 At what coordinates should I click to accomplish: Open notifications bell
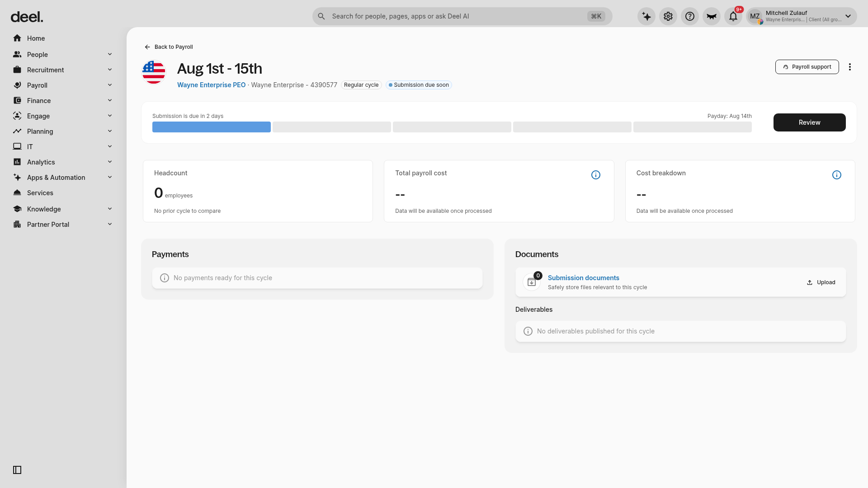733,16
